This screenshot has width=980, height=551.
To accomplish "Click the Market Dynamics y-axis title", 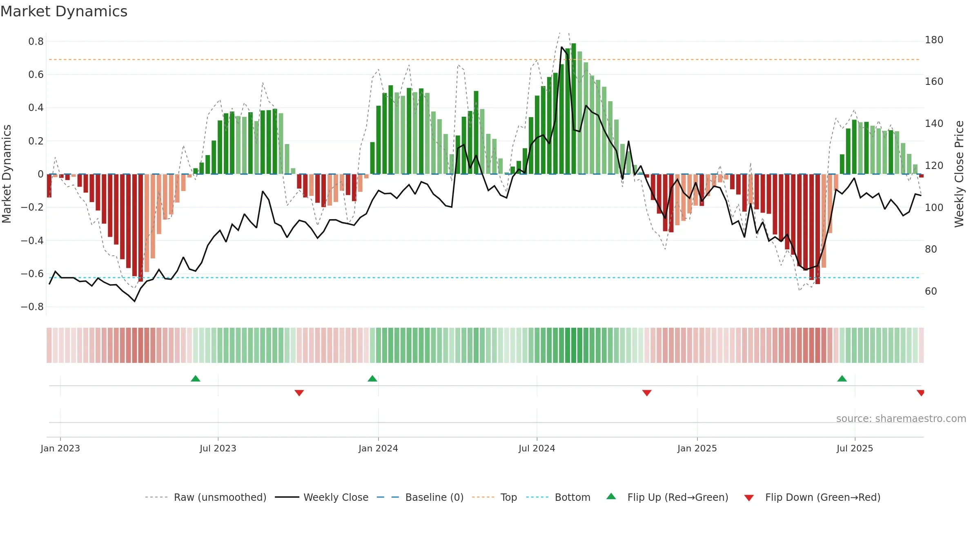I will click(7, 174).
